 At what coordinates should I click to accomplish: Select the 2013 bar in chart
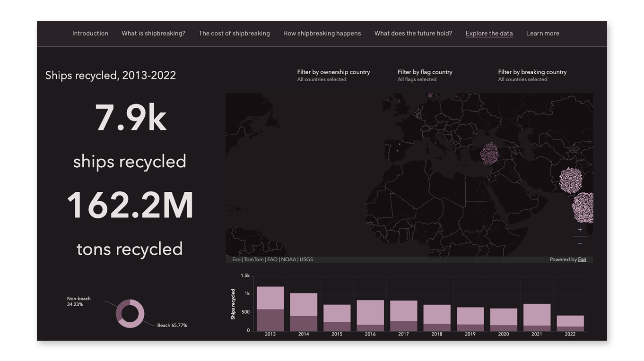pyautogui.click(x=270, y=309)
